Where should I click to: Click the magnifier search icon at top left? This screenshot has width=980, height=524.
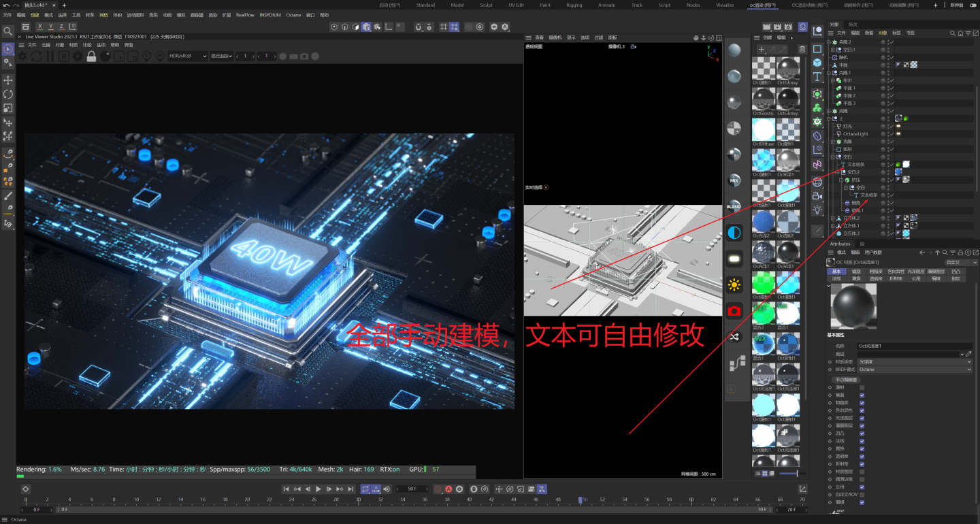[x=7, y=31]
